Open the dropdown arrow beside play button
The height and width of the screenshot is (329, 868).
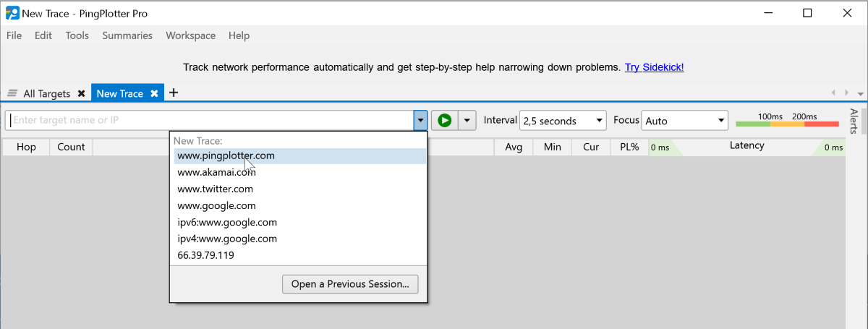point(467,121)
